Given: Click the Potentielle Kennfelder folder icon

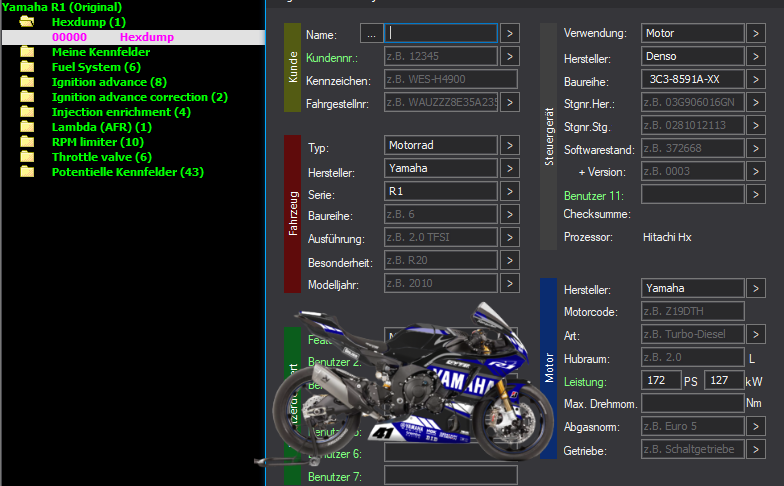Looking at the screenshot, I should (27, 172).
